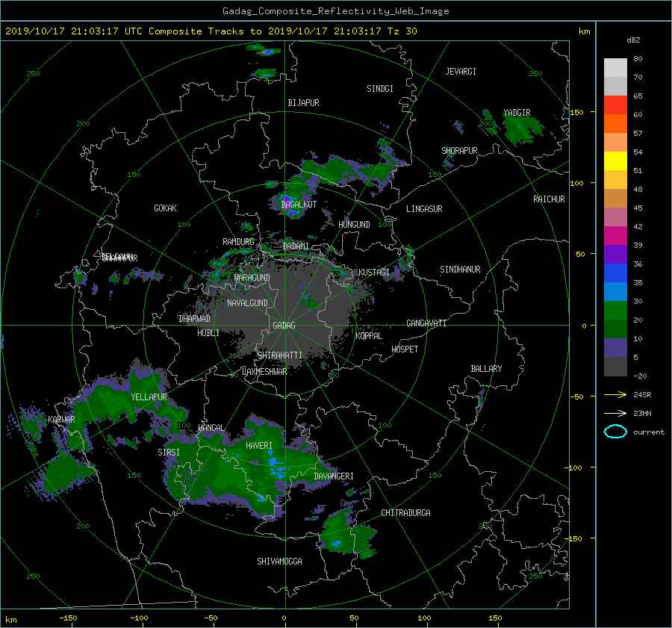Click the blue echo cell near Chitradurga
The image size is (672, 628).
click(x=335, y=544)
